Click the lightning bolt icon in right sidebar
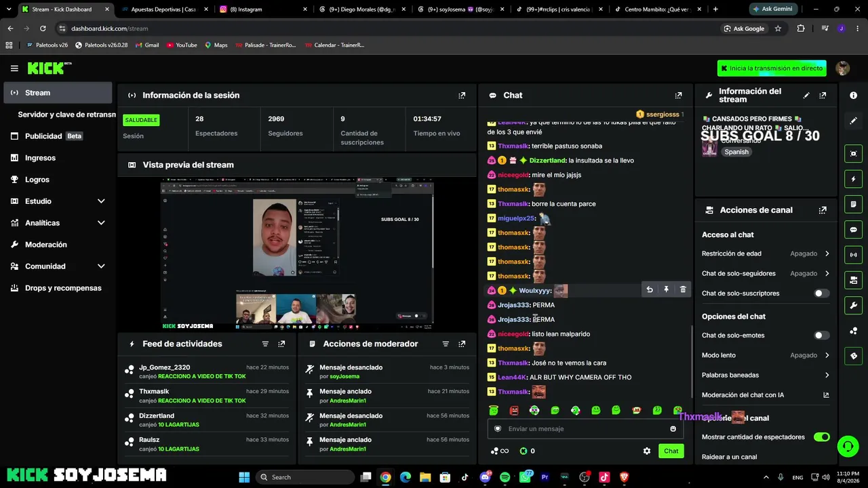 [x=853, y=179]
